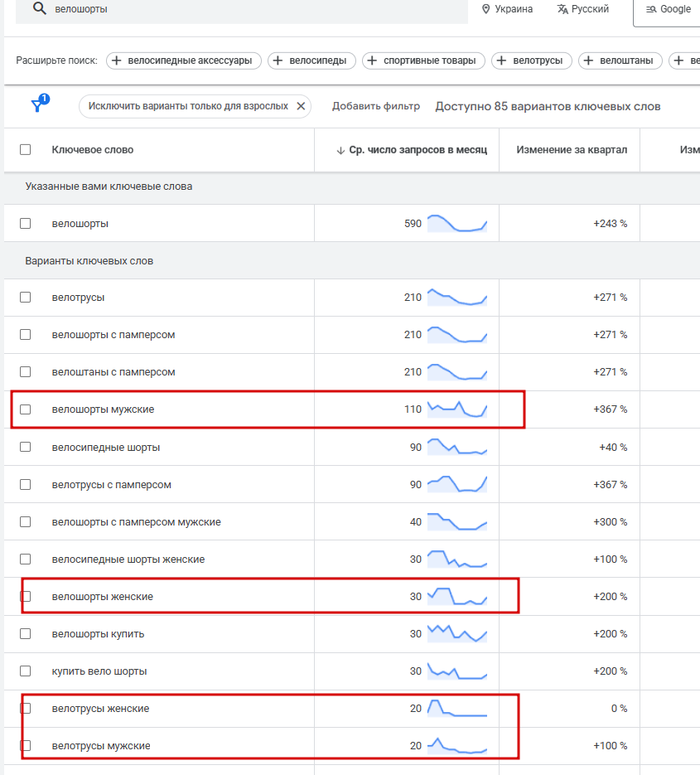This screenshot has height=775, width=700.
Task: Select checkbox for велотрусы с памперсом
Action: coord(26,484)
